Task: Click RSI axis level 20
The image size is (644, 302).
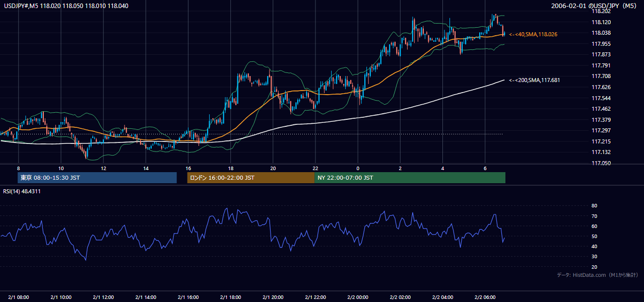Action: [594, 267]
